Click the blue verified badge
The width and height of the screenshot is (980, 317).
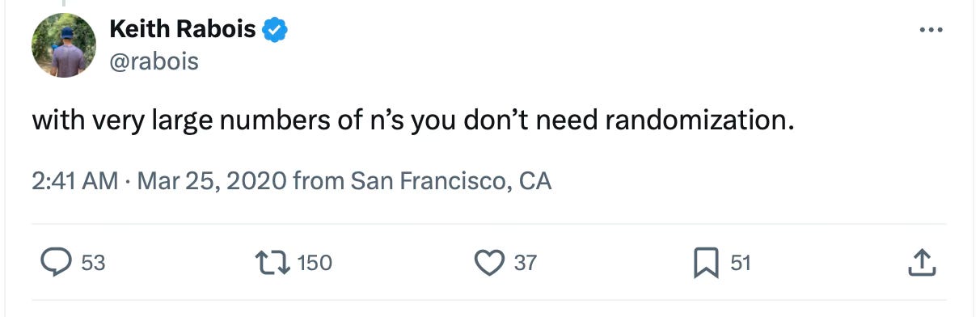pos(277,30)
